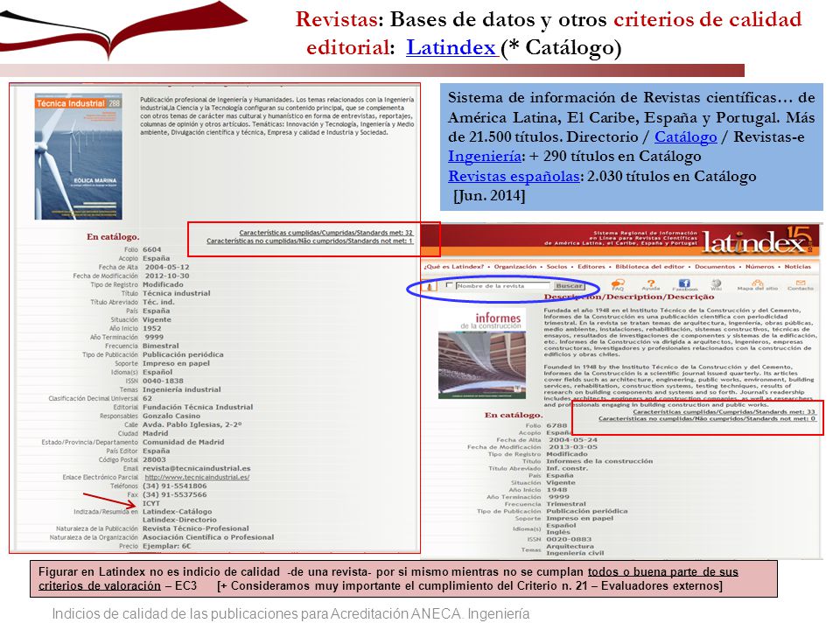The height and width of the screenshot is (630, 840).
Task: Click 'Revista Técnico-Profesional' value
Action: coord(195,528)
